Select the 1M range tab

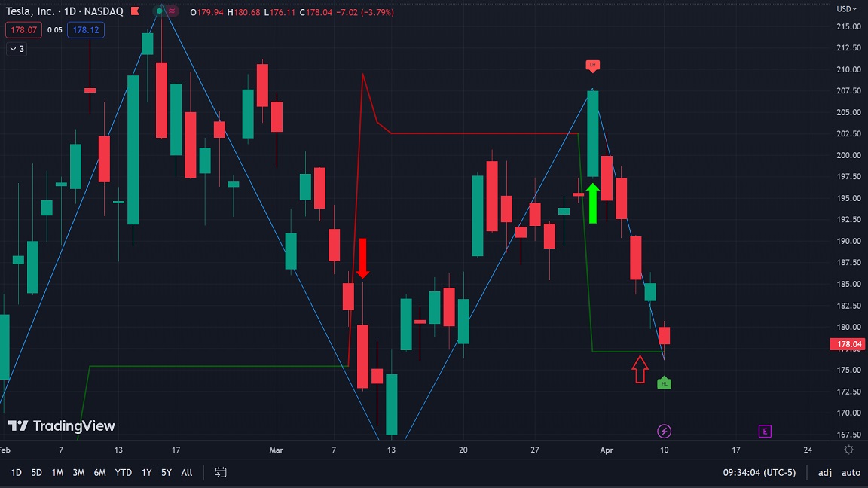point(57,472)
